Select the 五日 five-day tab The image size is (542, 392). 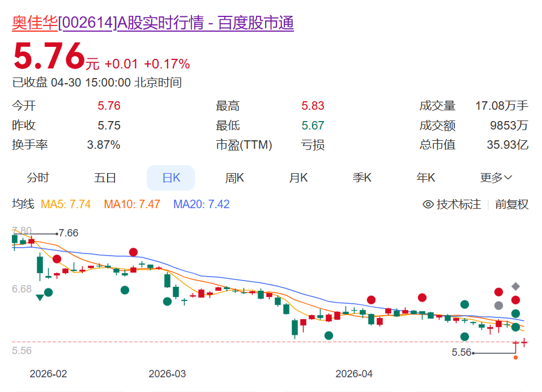(105, 178)
